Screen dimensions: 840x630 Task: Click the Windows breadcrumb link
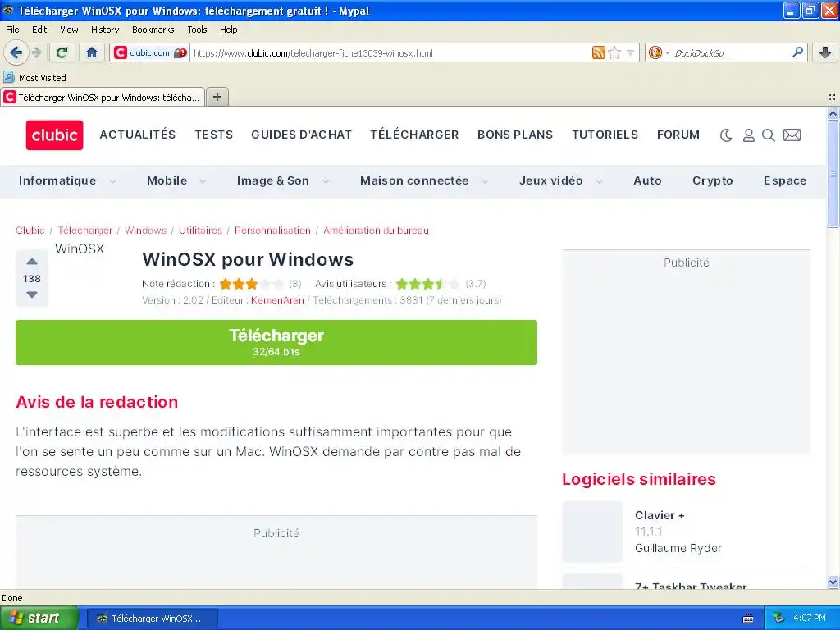[146, 231]
